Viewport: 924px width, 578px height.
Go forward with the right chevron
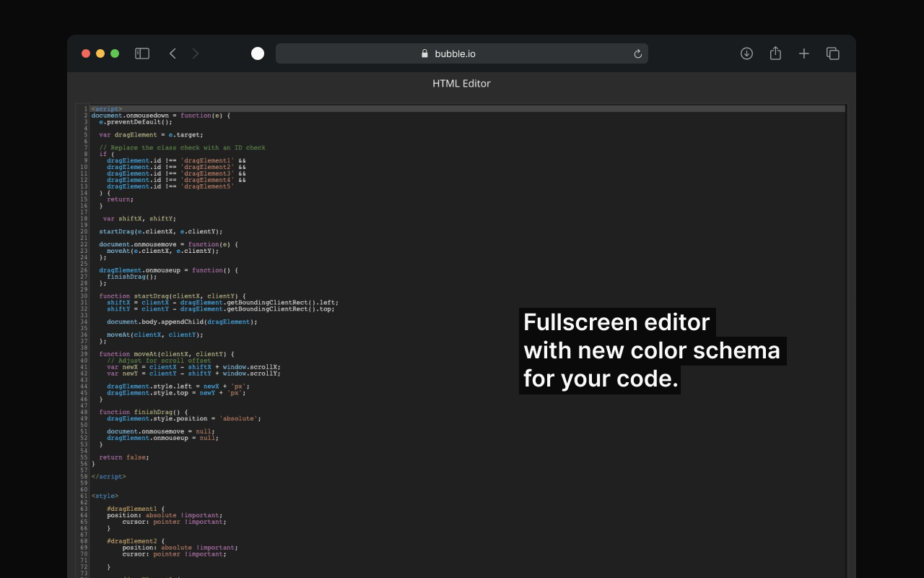pos(196,53)
